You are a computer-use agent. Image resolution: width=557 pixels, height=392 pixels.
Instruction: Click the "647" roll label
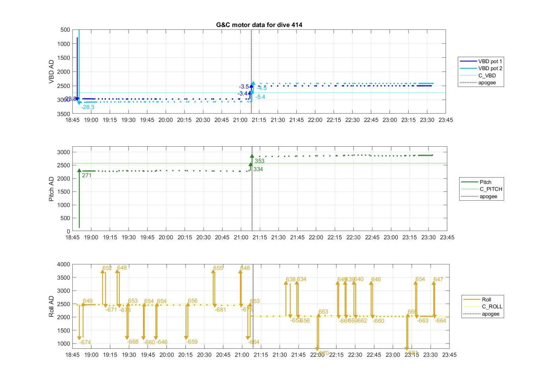(438, 279)
